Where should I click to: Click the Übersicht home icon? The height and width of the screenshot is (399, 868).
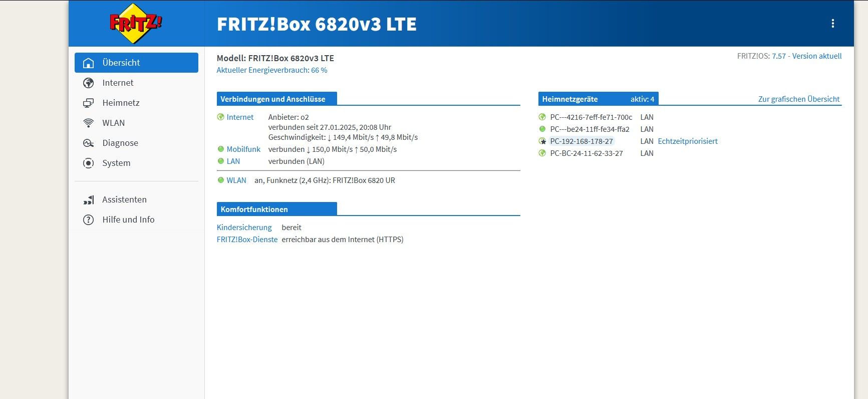89,63
